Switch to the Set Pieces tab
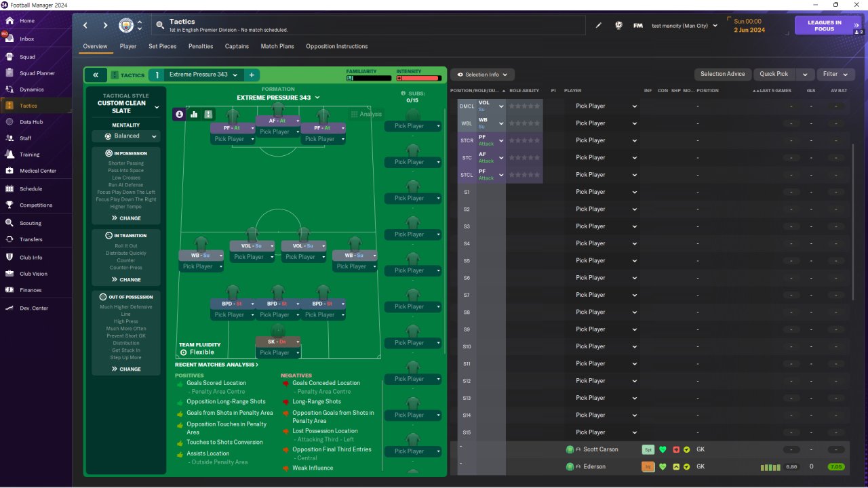Viewport: 868px width, 488px height. 163,46
